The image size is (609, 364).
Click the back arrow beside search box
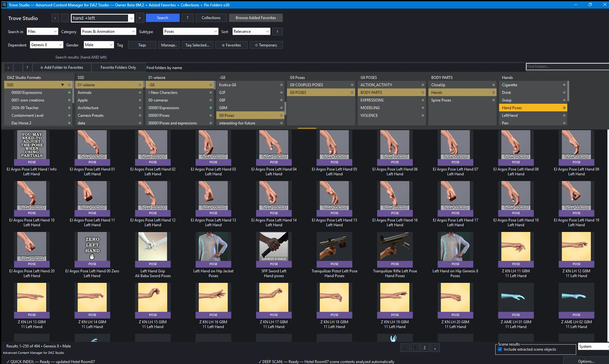pos(55,18)
